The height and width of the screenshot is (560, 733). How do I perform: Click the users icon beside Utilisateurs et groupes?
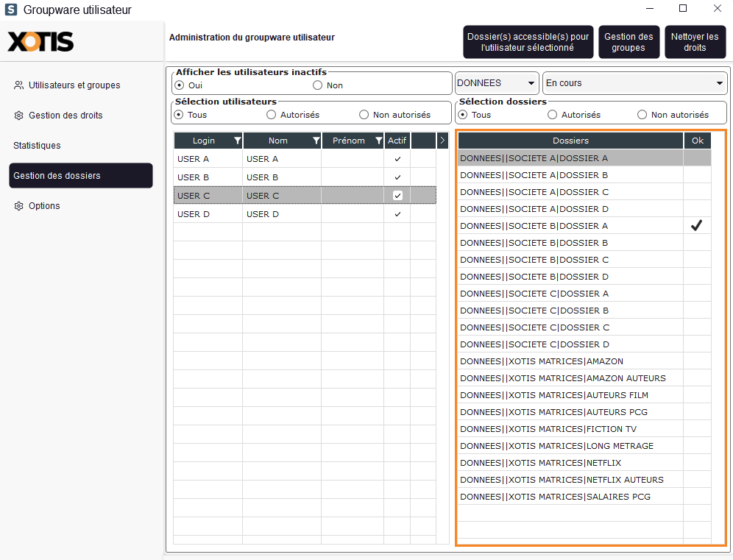click(x=18, y=85)
